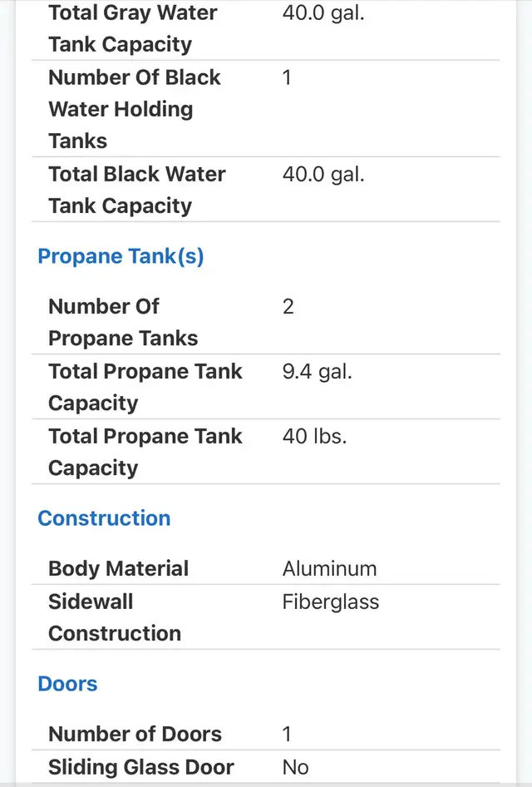Select the propane tank count value 2
This screenshot has height=787, width=532.
pyautogui.click(x=288, y=307)
